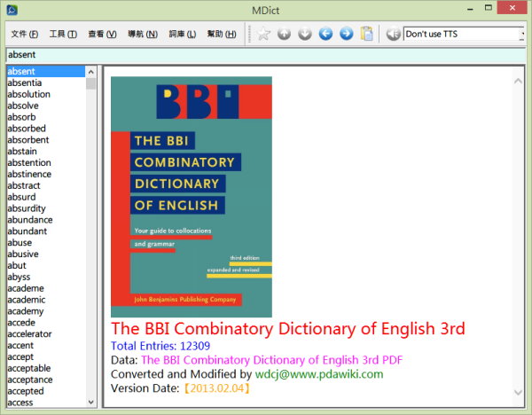Click the red dictionary title heading

288,328
